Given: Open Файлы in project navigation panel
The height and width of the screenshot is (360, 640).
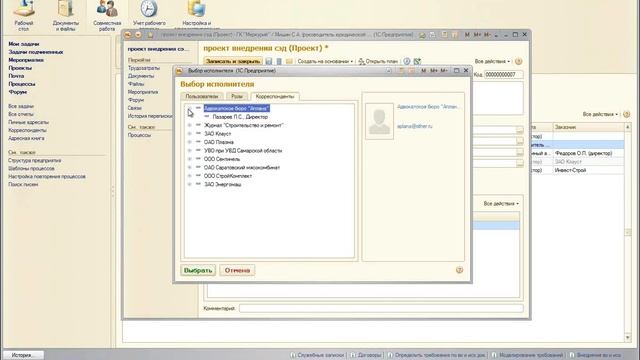Looking at the screenshot, I should click(136, 84).
